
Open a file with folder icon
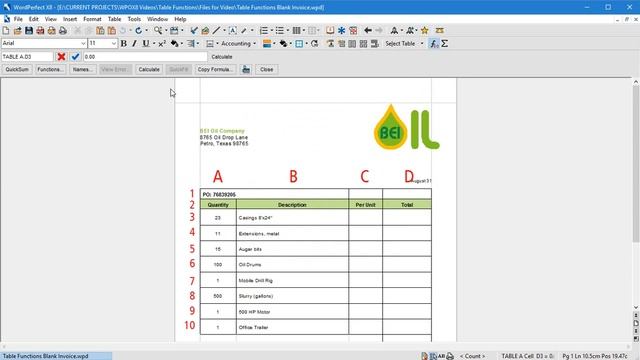point(17,31)
